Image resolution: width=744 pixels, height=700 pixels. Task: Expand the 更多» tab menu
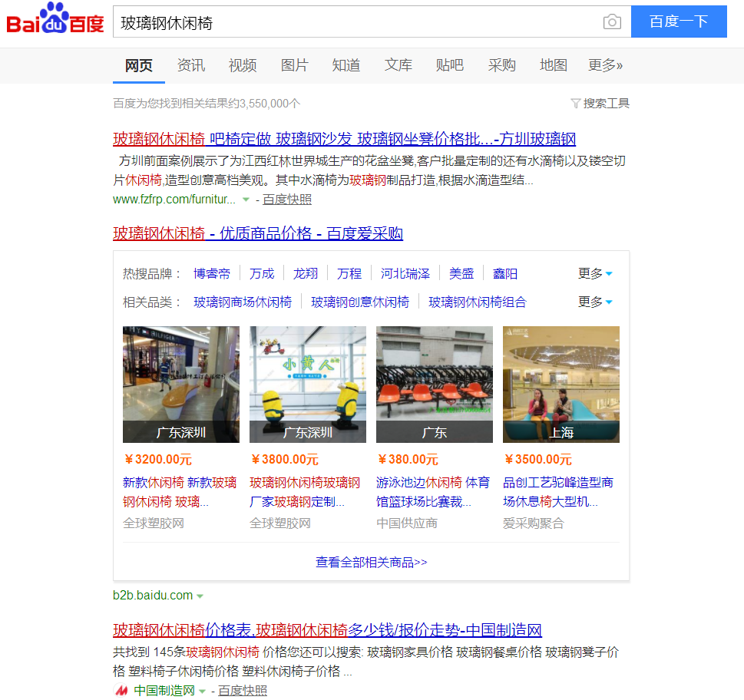coord(606,65)
